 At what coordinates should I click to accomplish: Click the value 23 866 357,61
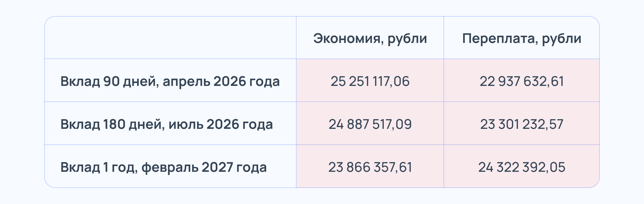[x=370, y=167]
